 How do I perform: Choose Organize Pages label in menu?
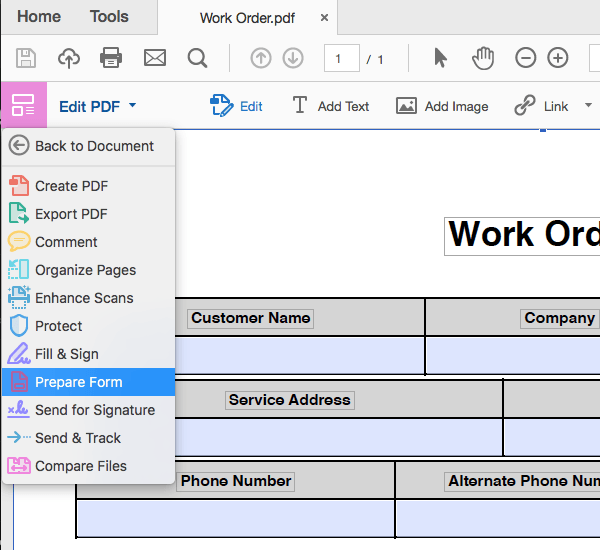(x=85, y=270)
